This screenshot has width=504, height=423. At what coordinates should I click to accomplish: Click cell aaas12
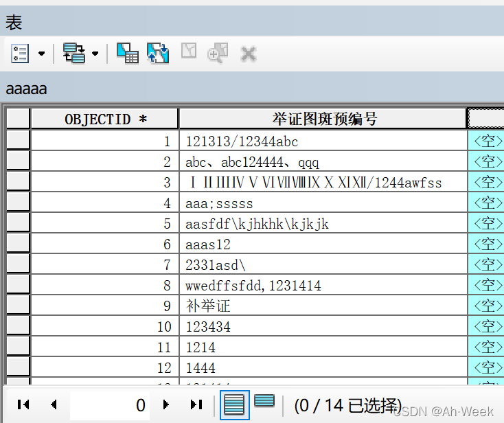[x=323, y=243]
